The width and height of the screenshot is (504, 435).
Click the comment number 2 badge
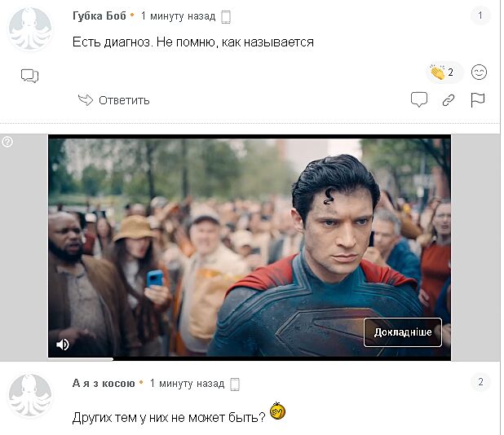point(480,382)
